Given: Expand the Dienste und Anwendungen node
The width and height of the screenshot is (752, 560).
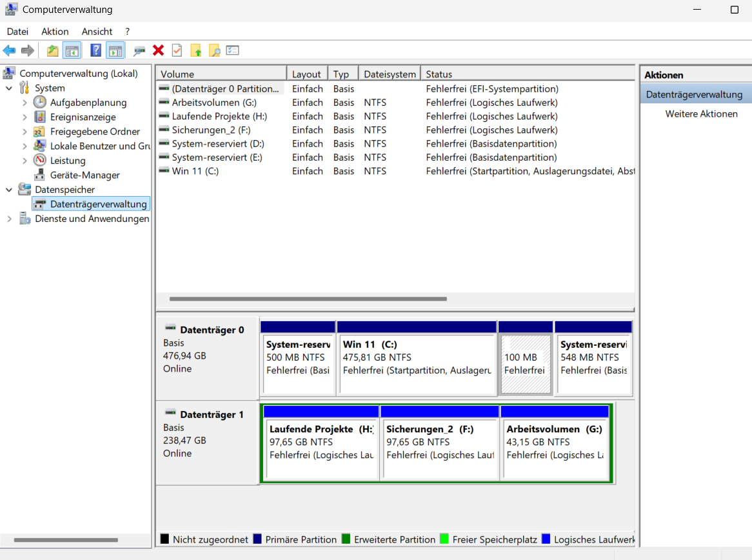Looking at the screenshot, I should click(9, 219).
